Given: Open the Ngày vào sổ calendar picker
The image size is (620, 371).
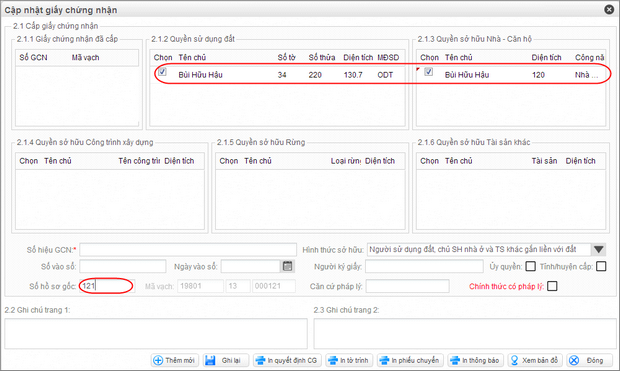Looking at the screenshot, I should tap(287, 266).
